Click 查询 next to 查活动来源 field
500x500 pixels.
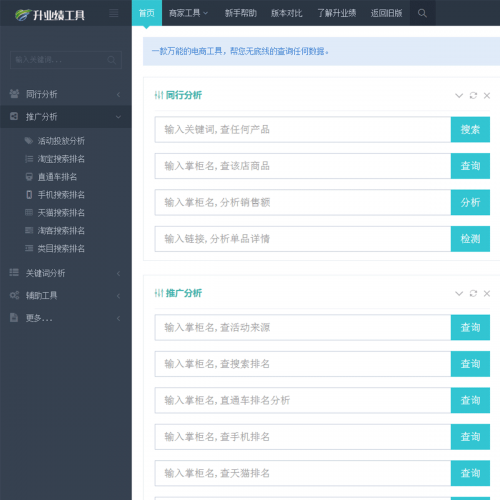[470, 327]
